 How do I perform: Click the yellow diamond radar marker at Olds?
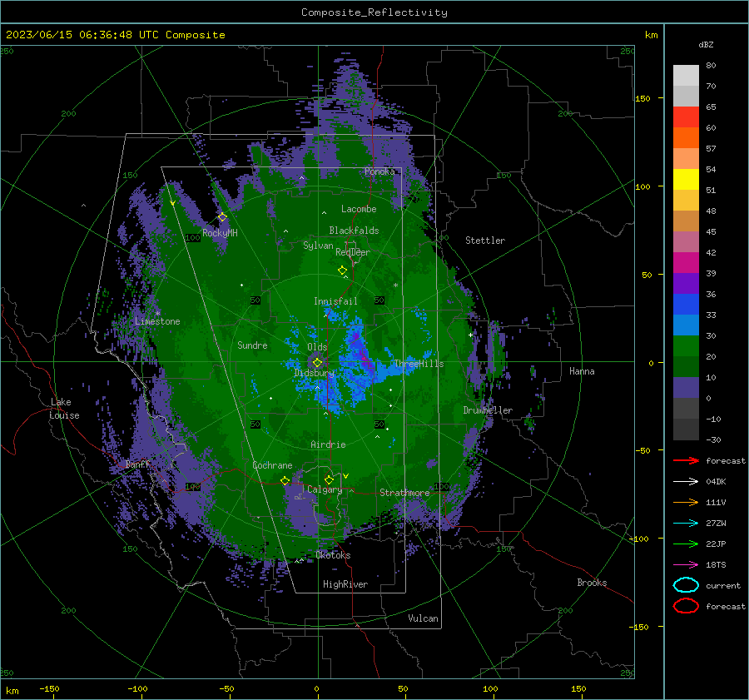point(317,363)
